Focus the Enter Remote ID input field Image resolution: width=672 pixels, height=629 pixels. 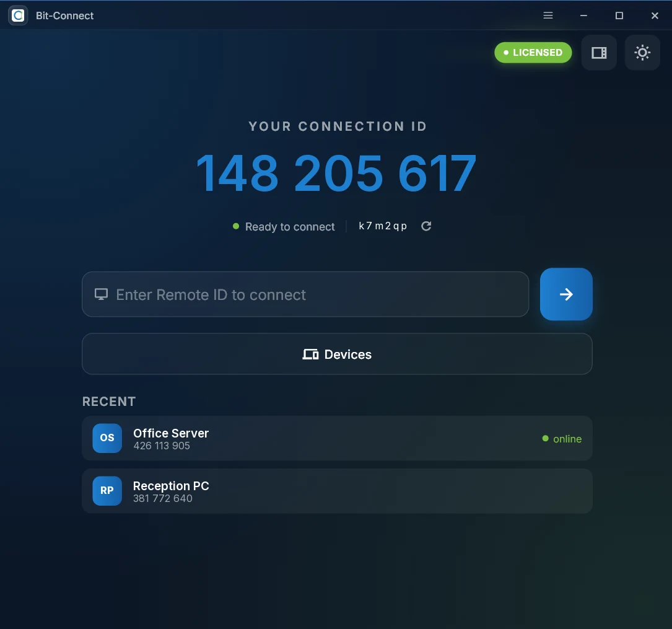pyautogui.click(x=305, y=294)
